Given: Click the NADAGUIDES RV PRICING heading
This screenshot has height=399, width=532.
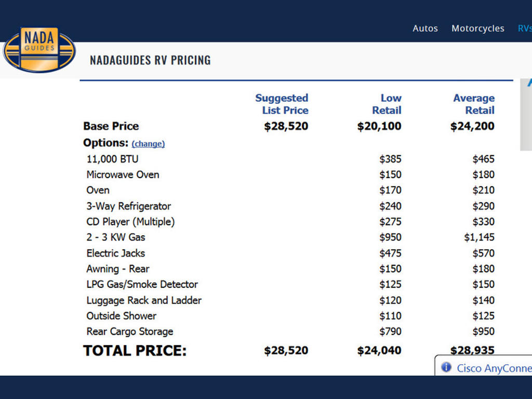Looking at the screenshot, I should click(x=150, y=60).
